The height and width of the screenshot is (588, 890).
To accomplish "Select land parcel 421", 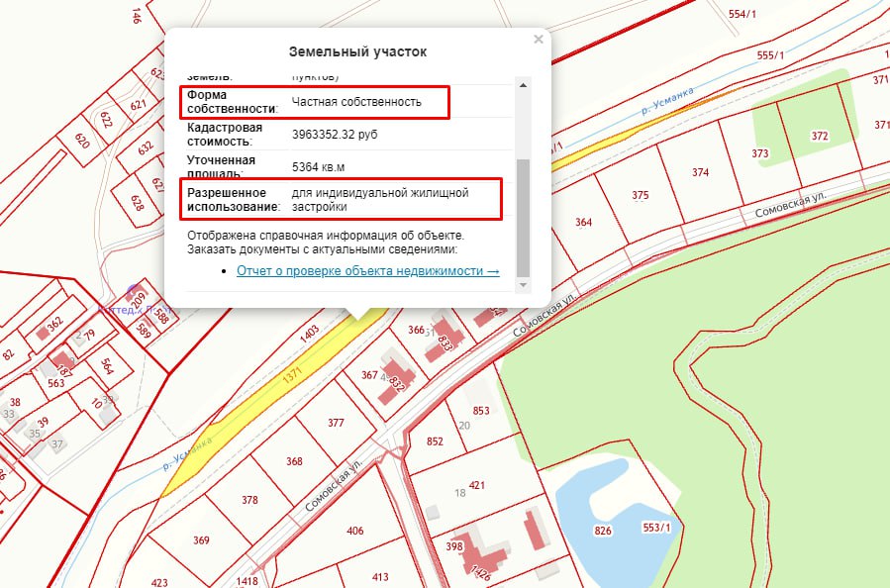I will tap(477, 485).
